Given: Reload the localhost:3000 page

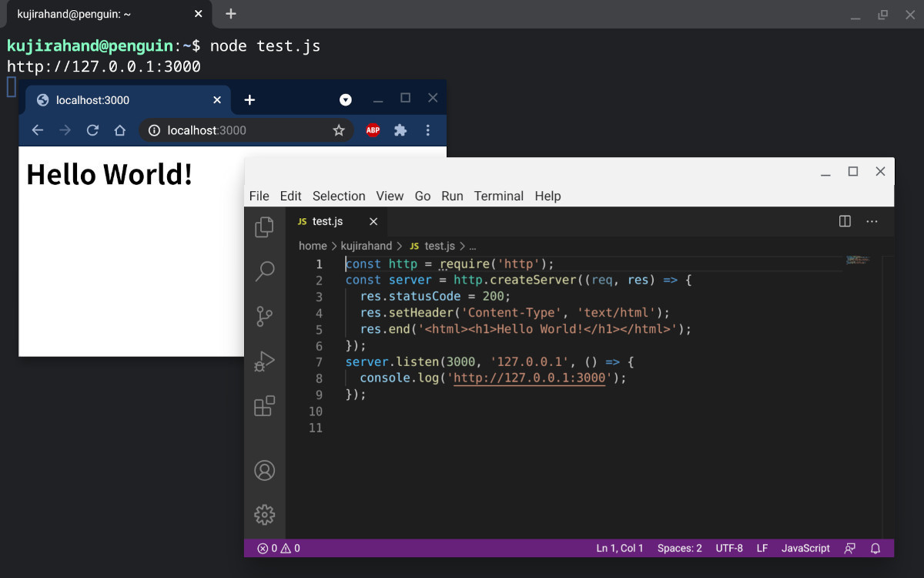Looking at the screenshot, I should [x=92, y=130].
